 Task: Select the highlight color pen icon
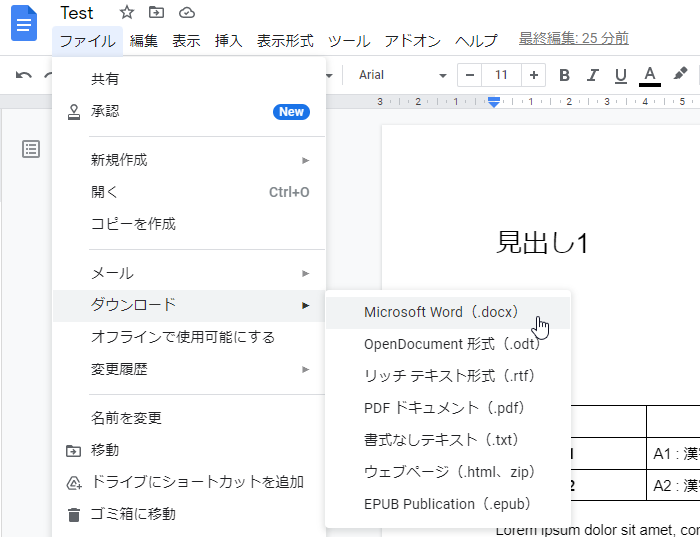[x=680, y=75]
